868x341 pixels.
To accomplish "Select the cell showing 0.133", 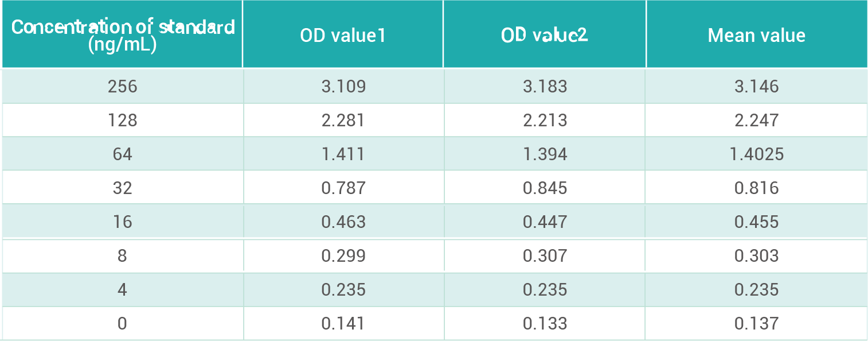I will [545, 323].
